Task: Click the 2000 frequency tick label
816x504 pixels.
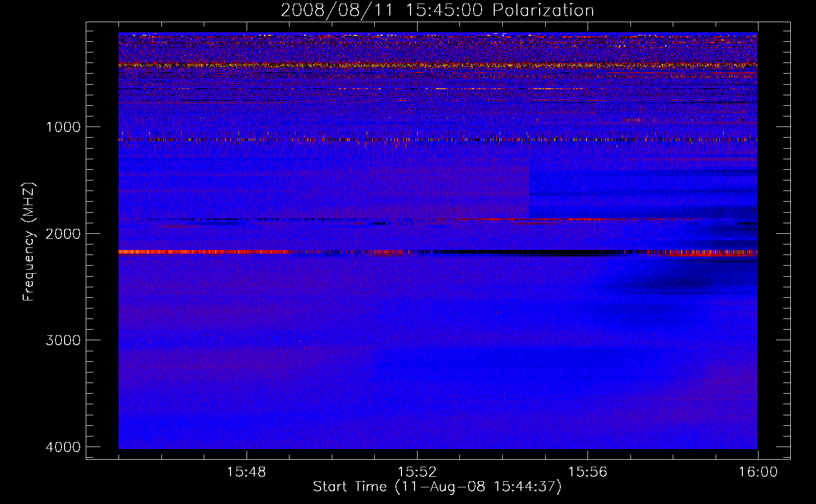Action: (x=63, y=233)
